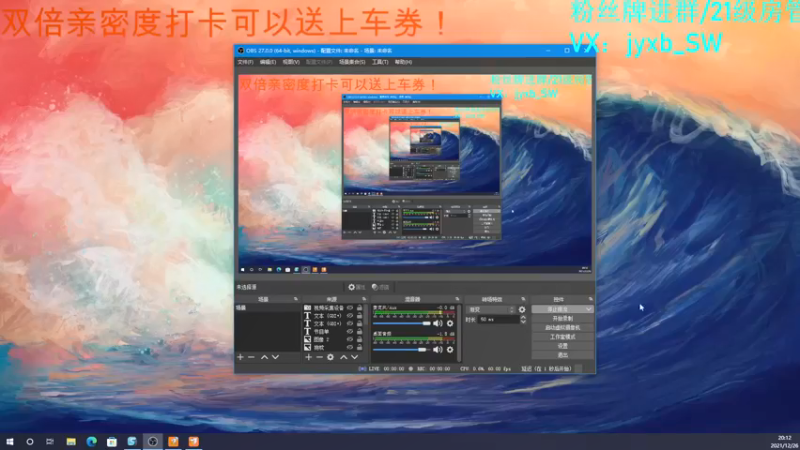This screenshot has width=800, height=450.
Task: Open the 渐变 transition dropdown
Action: tap(491, 310)
